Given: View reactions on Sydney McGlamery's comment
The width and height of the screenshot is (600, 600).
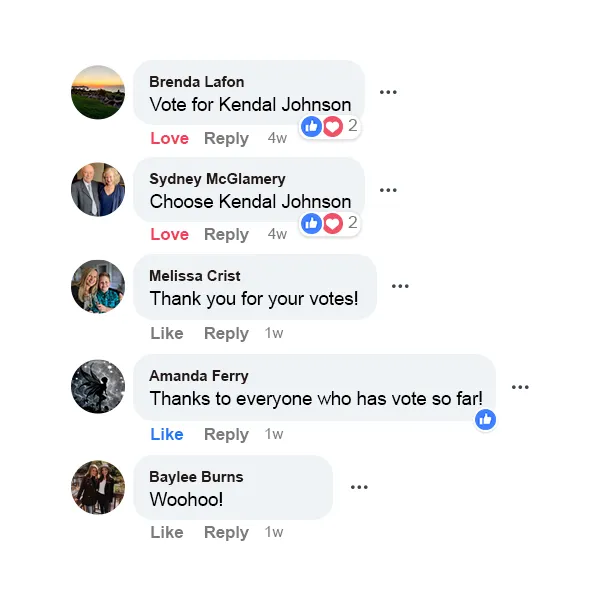Looking at the screenshot, I should click(329, 223).
